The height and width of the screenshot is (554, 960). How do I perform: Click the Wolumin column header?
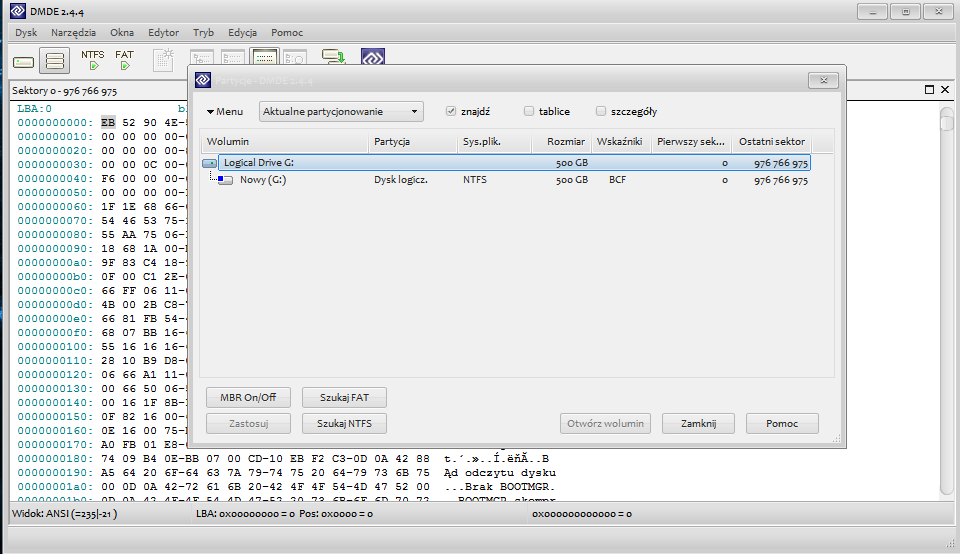[x=285, y=141]
